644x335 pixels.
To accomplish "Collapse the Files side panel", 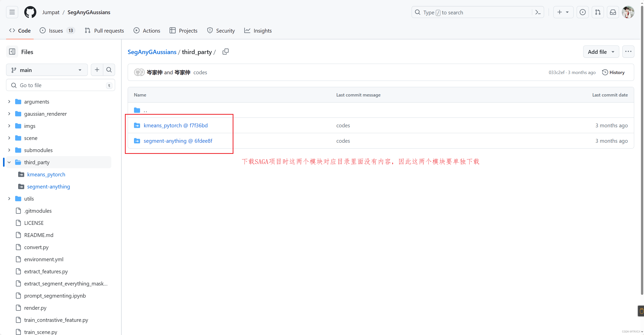I will click(12, 52).
